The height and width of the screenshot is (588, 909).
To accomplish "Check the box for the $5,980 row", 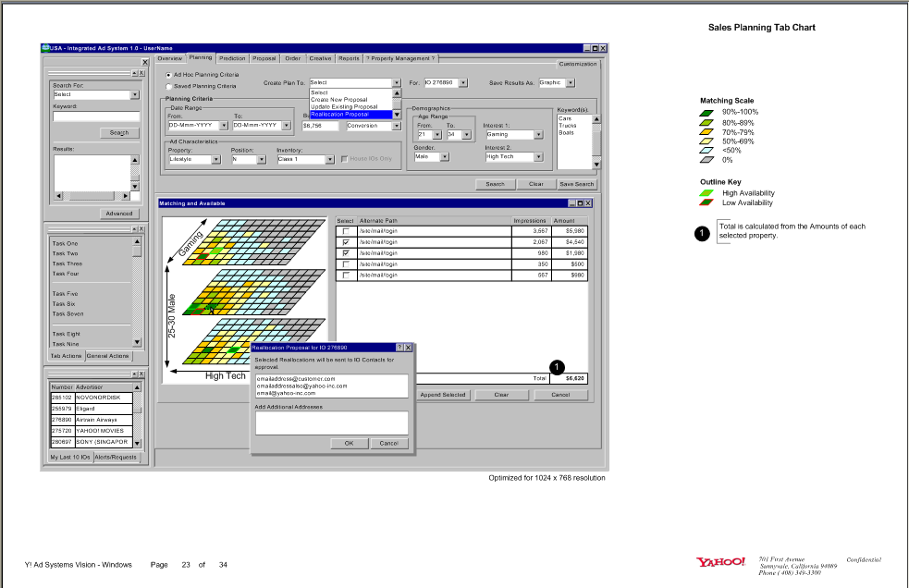I will (346, 231).
